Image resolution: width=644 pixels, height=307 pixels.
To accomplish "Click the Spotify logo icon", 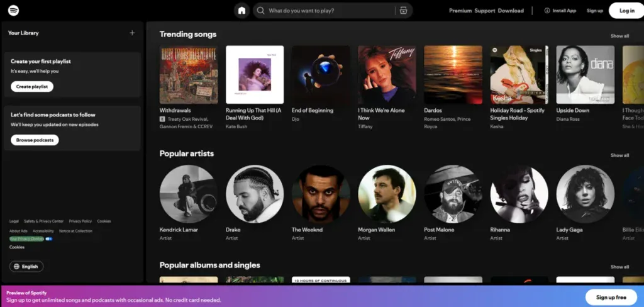I will click(x=14, y=10).
